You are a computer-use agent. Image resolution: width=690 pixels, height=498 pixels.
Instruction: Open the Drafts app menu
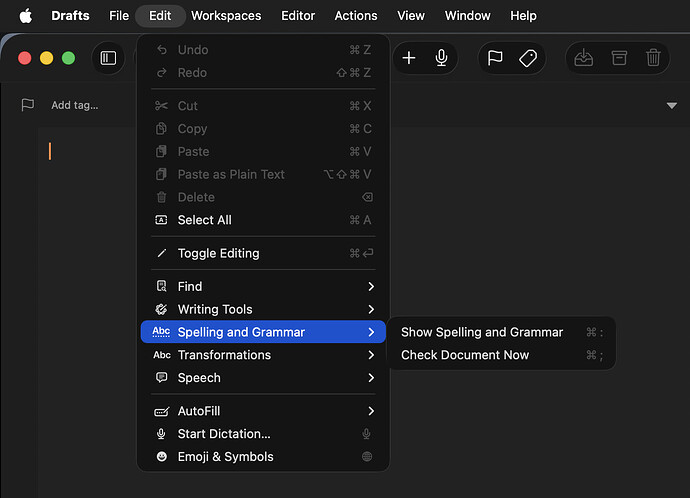point(70,16)
